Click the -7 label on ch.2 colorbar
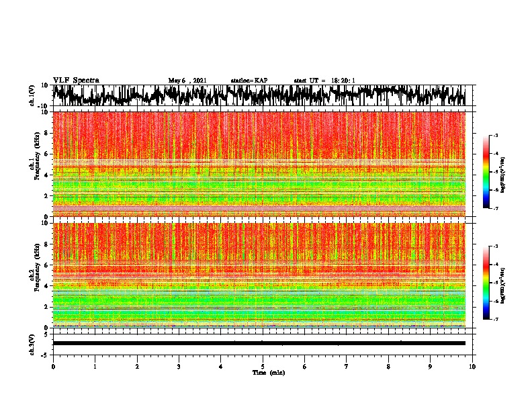Screen dimensions: 532x411 click(496, 319)
